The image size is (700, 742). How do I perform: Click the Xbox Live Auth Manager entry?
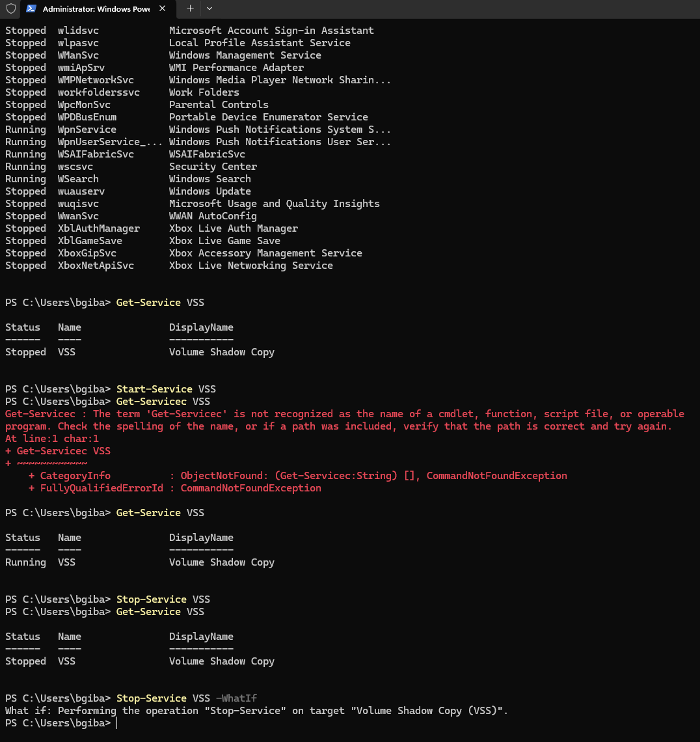coord(233,228)
